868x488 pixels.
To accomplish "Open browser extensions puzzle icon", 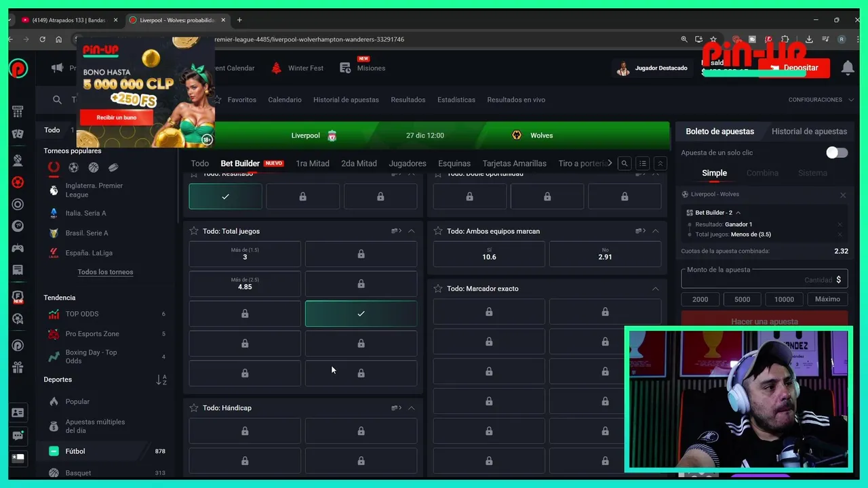I will (x=785, y=39).
